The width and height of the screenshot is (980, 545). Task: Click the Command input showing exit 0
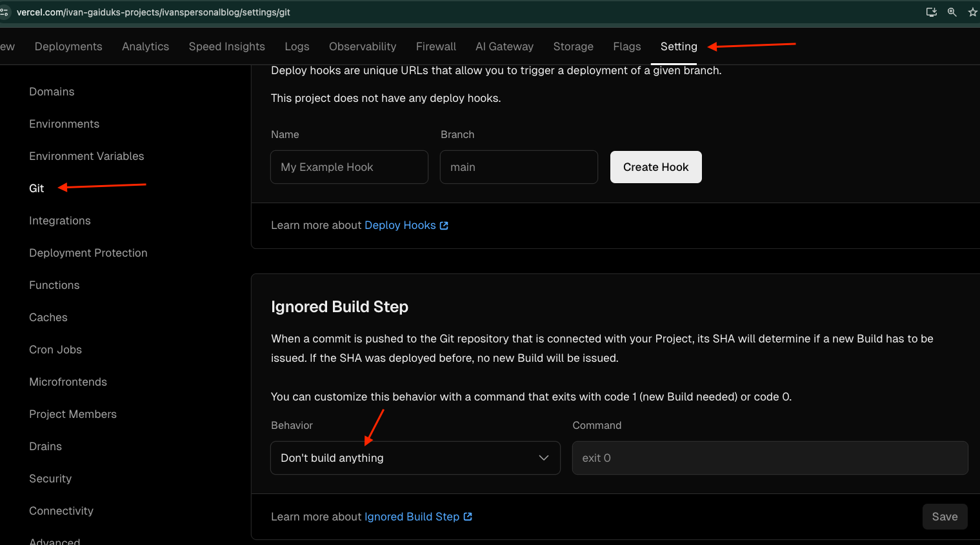coord(769,457)
